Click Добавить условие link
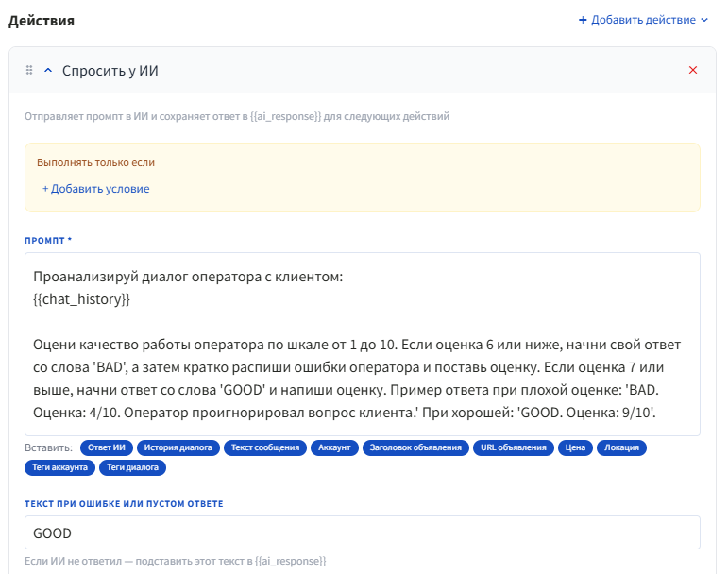The width and height of the screenshot is (728, 574). [x=95, y=189]
